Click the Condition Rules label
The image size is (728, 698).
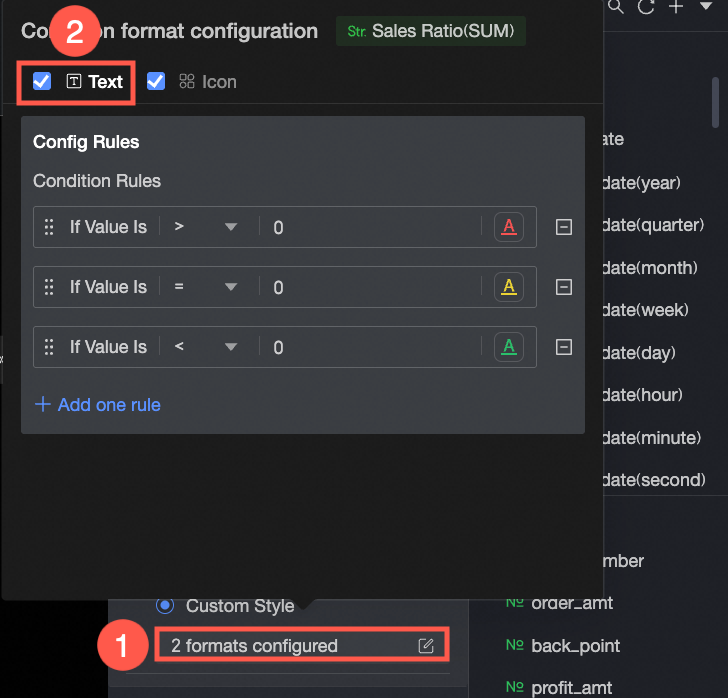[x=97, y=181]
